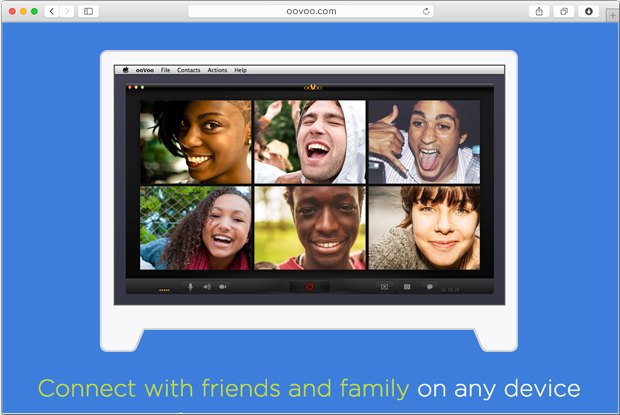Viewport: 620px width, 415px height.
Task: Click the 'on any device' text
Action: click(499, 389)
